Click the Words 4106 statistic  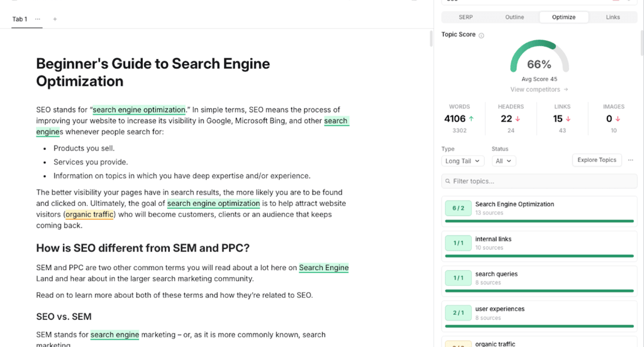(x=459, y=118)
